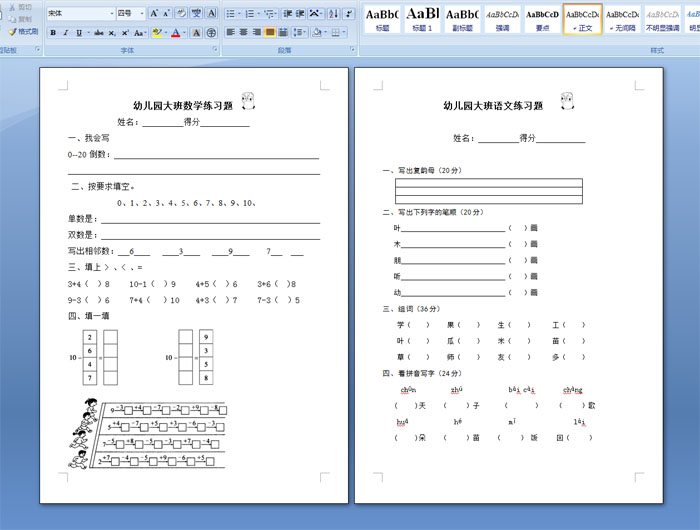Click the running children picture on math page

(148, 434)
